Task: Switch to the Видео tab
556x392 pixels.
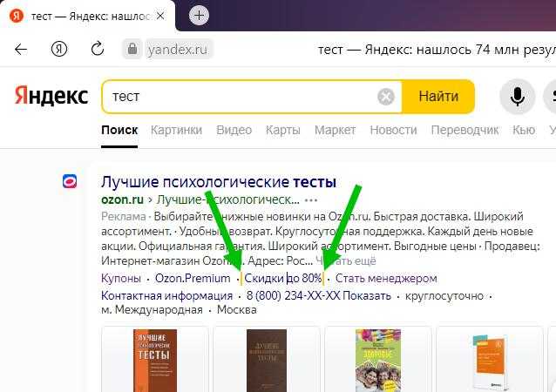Action: [x=234, y=130]
